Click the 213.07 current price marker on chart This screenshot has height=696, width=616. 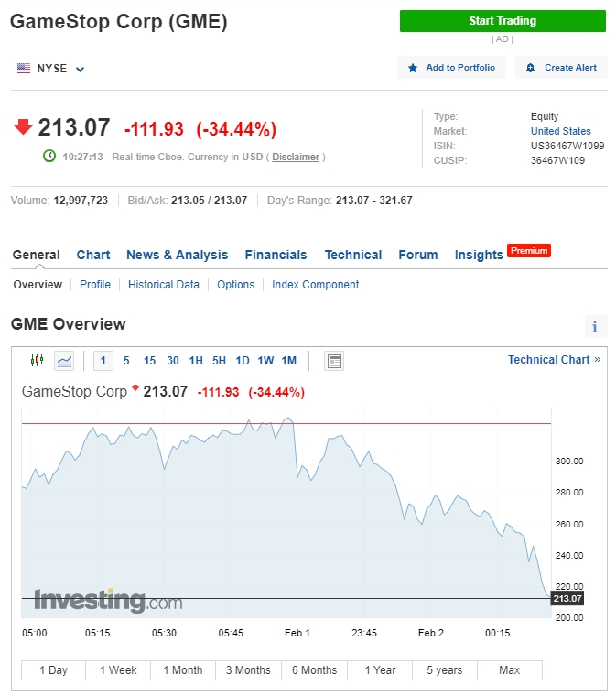coord(567,598)
